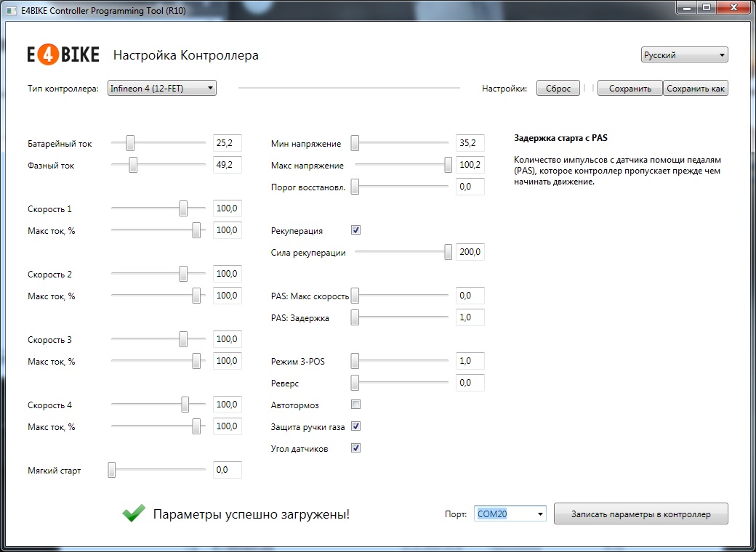Click the Фазный ток value field
This screenshot has width=756, height=552.
point(227,165)
